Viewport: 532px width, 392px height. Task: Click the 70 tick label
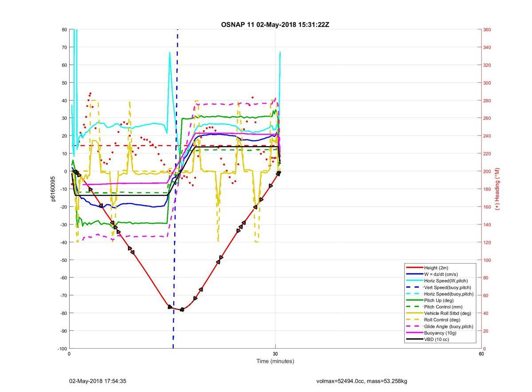[x=64, y=47]
